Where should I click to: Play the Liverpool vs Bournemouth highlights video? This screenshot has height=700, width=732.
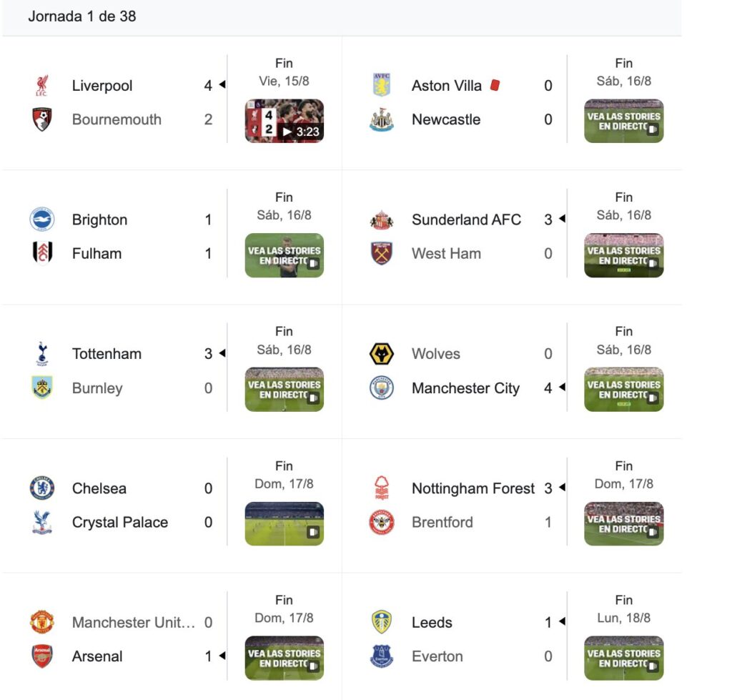click(285, 121)
